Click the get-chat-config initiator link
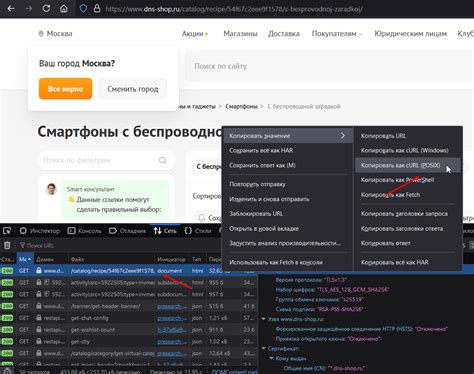The image size is (474, 374). [172, 318]
